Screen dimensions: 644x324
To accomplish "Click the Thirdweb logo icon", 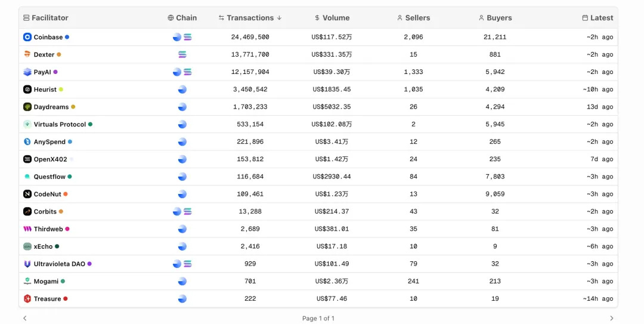I will [x=27, y=229].
